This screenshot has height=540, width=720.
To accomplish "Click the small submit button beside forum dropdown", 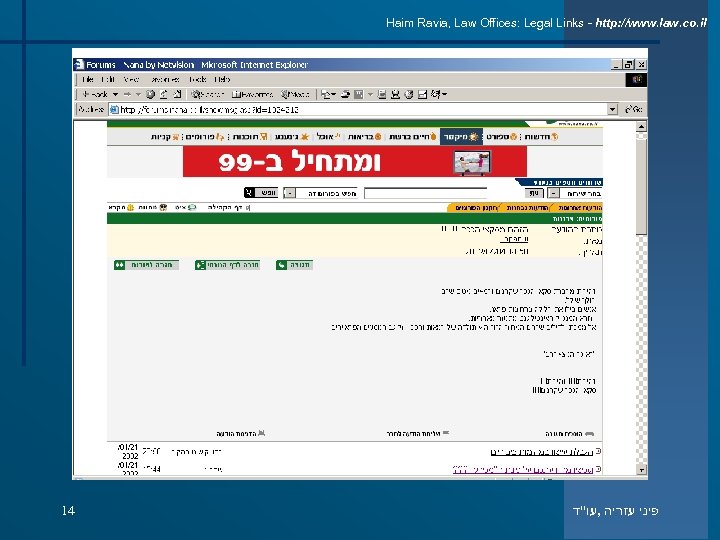I will coord(534,193).
